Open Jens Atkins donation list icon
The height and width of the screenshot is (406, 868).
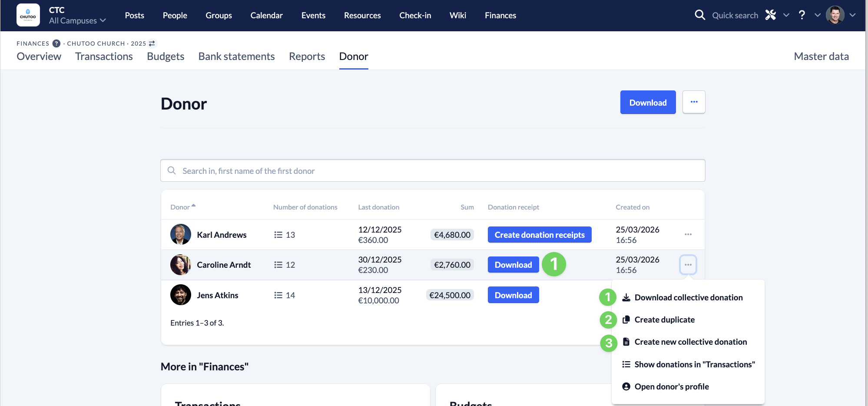tap(278, 295)
